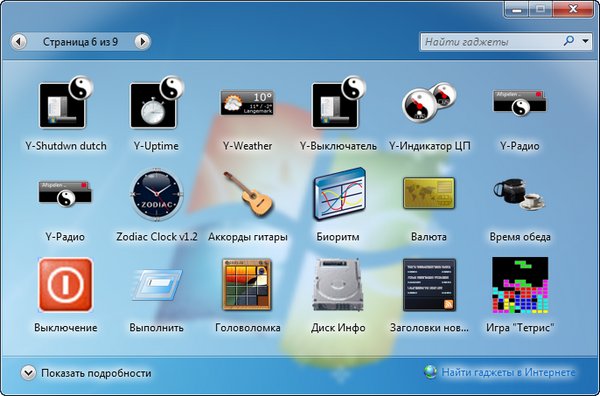Select the Y-Индикатор ЦП gauge gadget icon
Viewport: 600px width, 396px height.
(x=429, y=102)
